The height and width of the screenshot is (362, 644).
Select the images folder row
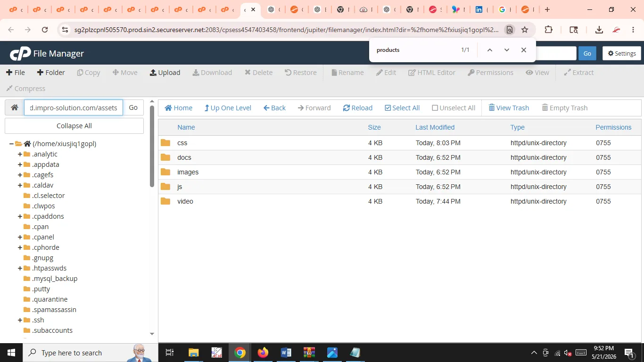click(x=400, y=172)
